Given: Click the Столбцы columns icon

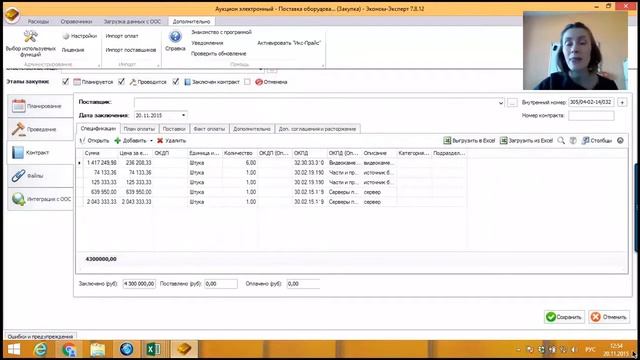Looking at the screenshot, I should point(585,140).
